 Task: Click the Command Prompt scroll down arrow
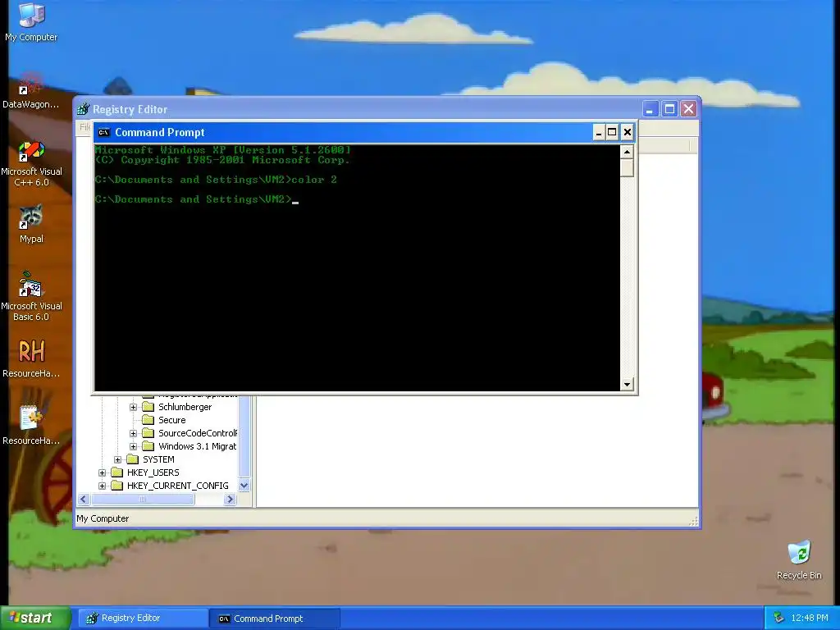pos(627,384)
